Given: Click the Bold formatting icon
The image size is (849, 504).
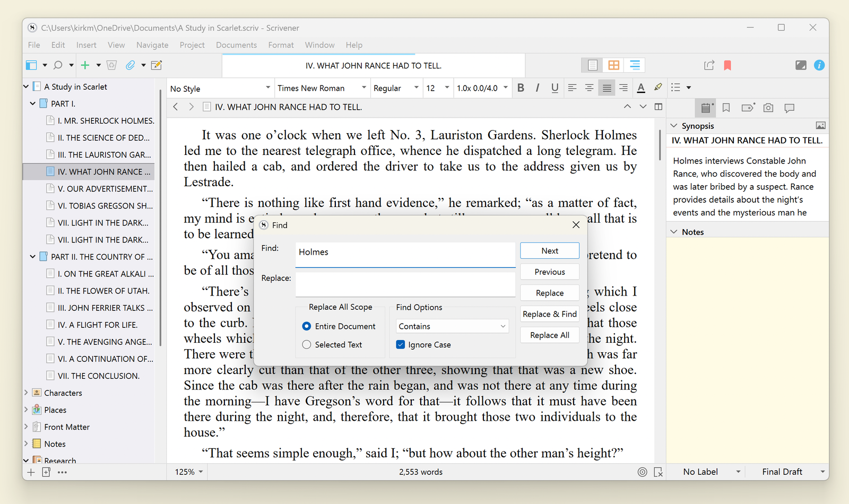Looking at the screenshot, I should click(x=521, y=88).
